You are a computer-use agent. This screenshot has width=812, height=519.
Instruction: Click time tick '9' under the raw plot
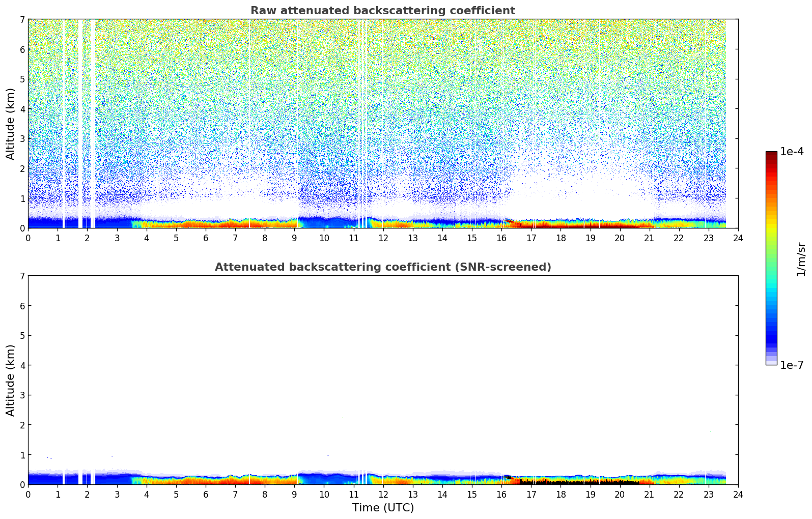(294, 238)
